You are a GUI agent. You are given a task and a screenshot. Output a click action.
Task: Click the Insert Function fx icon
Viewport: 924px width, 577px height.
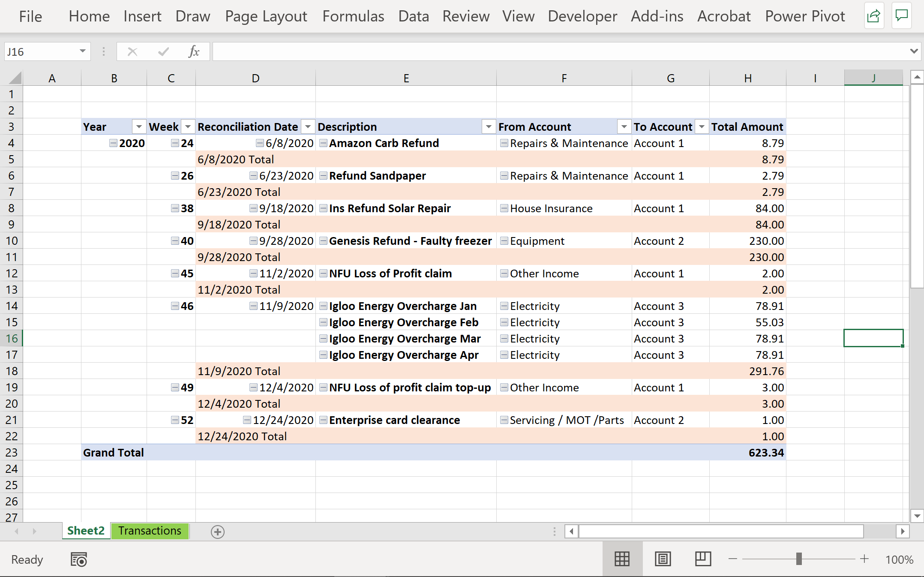click(194, 52)
